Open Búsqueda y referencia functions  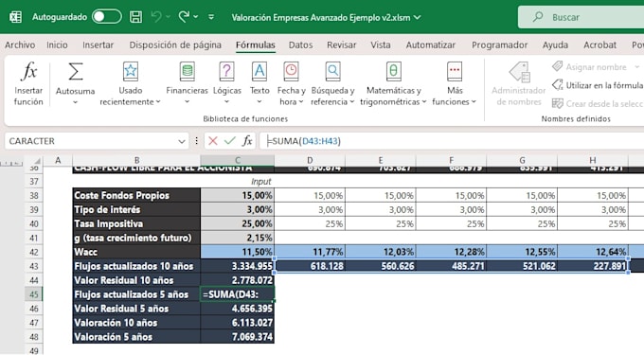[x=332, y=83]
